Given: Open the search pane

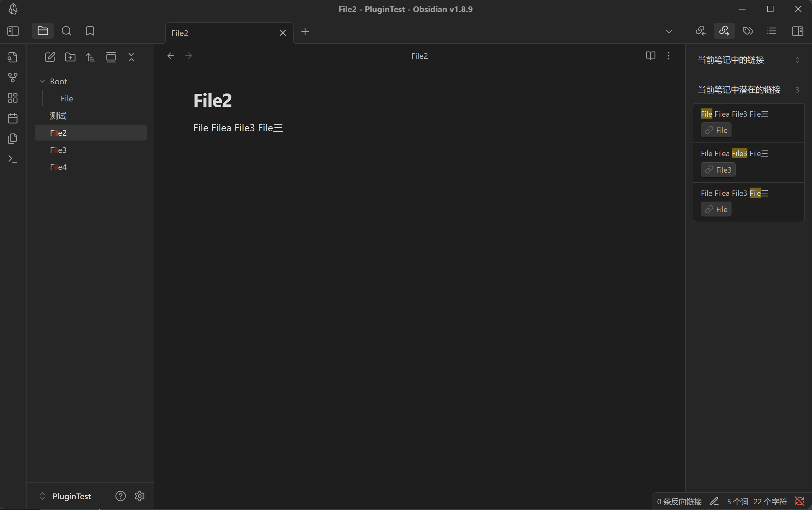Looking at the screenshot, I should pyautogui.click(x=66, y=31).
